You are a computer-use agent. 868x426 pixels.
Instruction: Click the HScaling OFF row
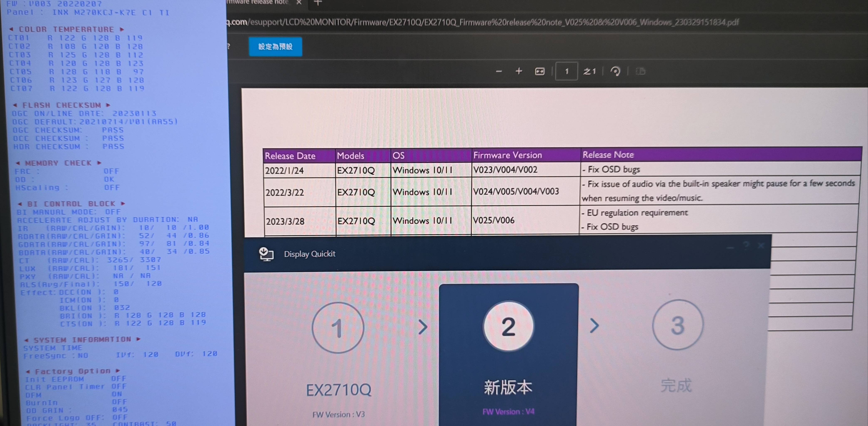(67, 187)
